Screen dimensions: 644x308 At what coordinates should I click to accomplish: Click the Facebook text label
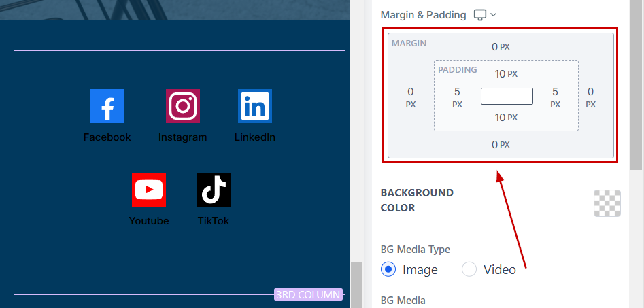[107, 137]
